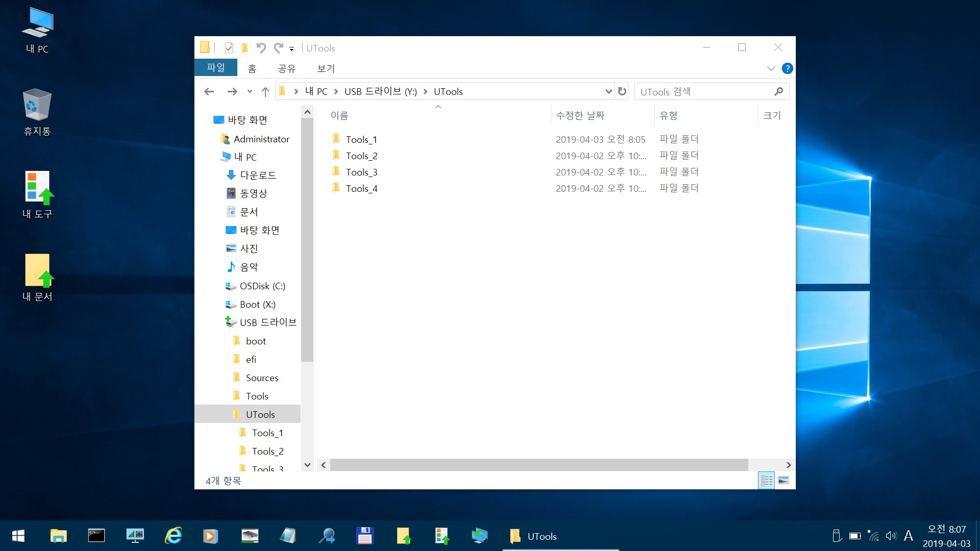Open Tools_4 folder
The image size is (980, 551).
(361, 188)
